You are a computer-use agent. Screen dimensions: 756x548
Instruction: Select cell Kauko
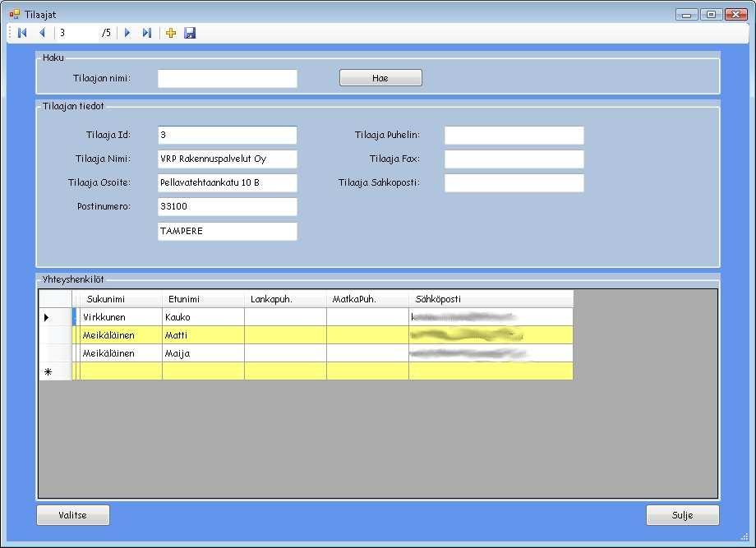204,317
